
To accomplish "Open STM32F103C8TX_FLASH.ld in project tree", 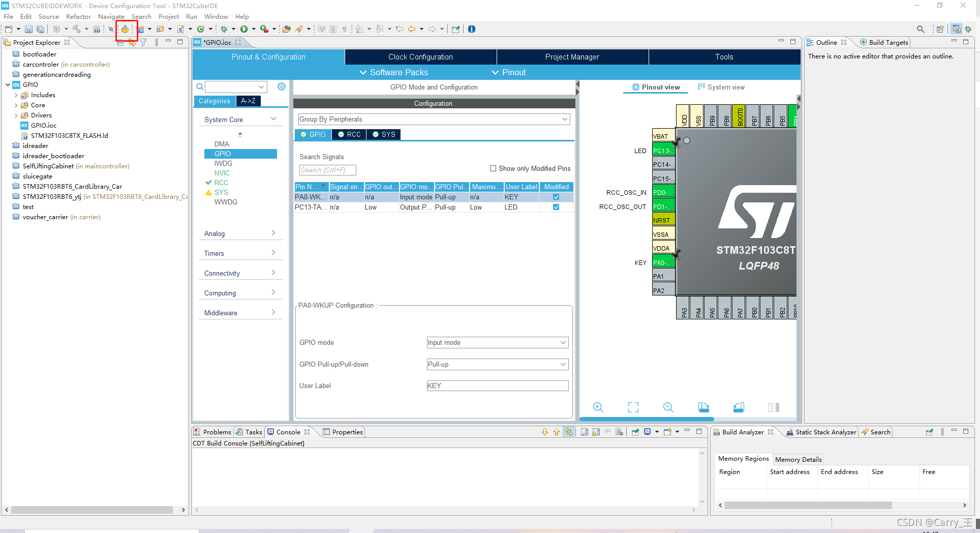I will (69, 136).
